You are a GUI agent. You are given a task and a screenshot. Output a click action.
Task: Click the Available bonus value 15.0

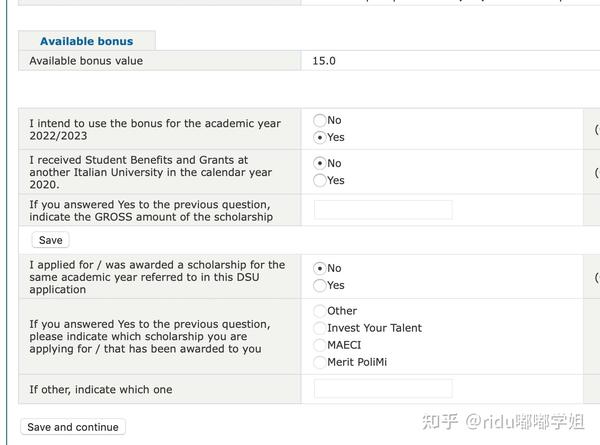pyautogui.click(x=324, y=61)
